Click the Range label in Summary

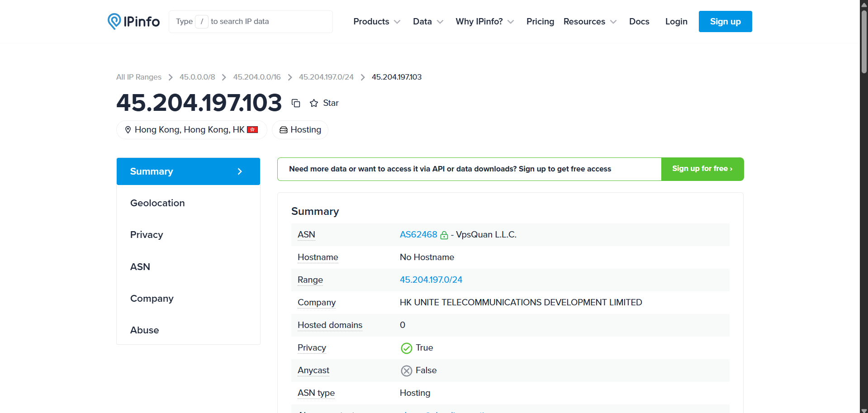tap(310, 280)
